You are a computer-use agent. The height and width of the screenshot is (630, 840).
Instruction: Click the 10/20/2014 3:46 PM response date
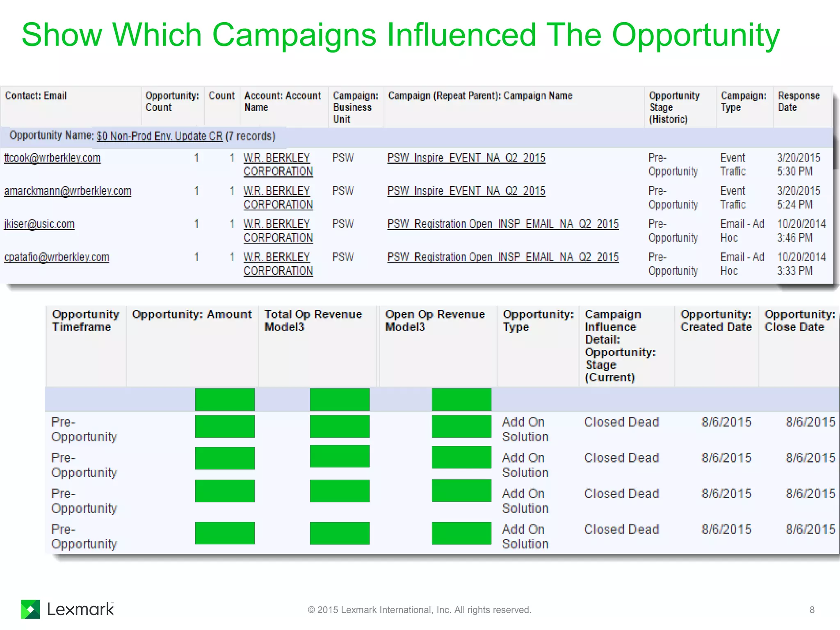tap(801, 231)
